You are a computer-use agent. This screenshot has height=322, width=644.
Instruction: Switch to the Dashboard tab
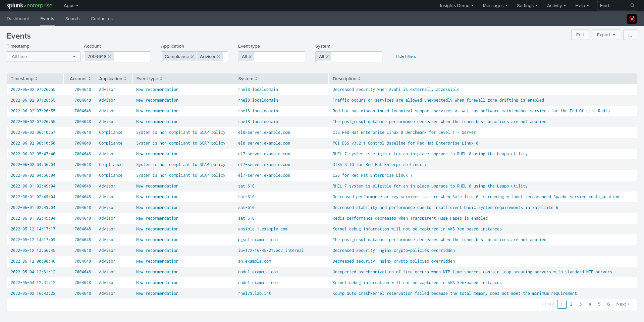[18, 19]
